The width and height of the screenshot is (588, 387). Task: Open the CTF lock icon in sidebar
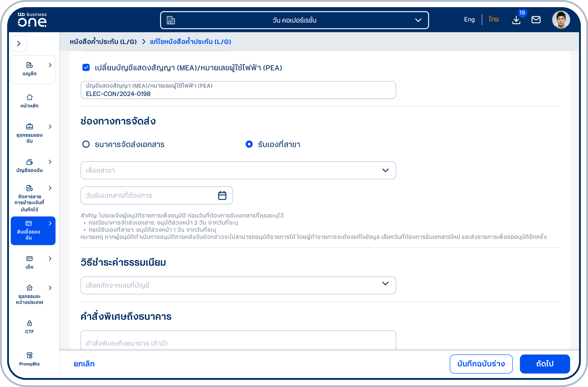[29, 327]
